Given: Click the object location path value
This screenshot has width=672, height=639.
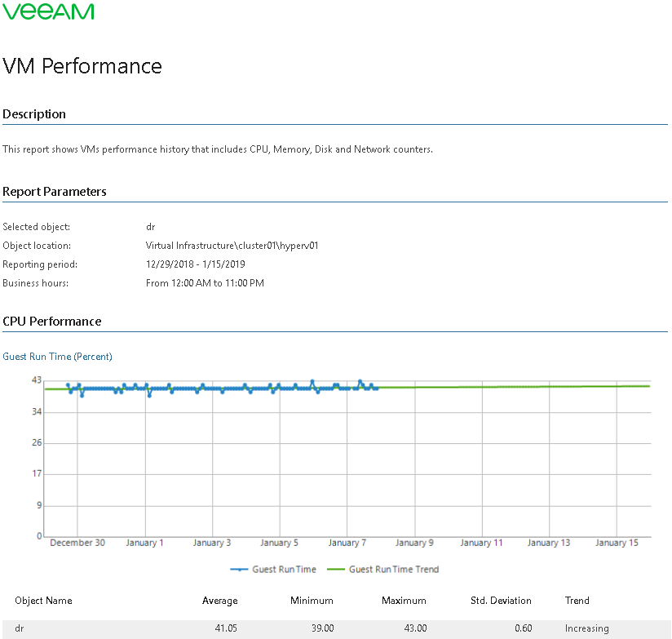Looking at the screenshot, I should [232, 246].
